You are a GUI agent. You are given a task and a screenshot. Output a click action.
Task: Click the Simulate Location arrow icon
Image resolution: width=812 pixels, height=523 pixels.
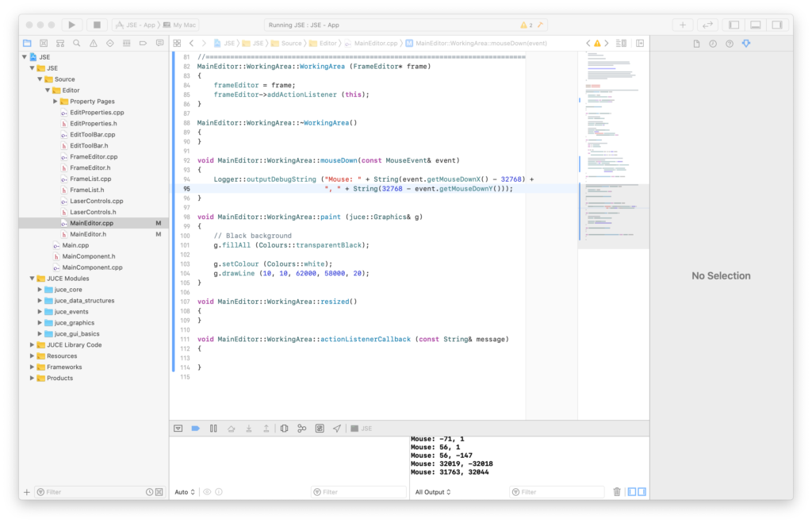[x=337, y=429]
